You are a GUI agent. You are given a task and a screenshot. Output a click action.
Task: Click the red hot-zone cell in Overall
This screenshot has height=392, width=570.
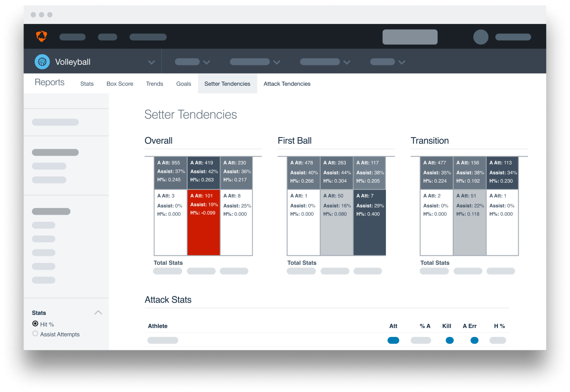point(203,222)
